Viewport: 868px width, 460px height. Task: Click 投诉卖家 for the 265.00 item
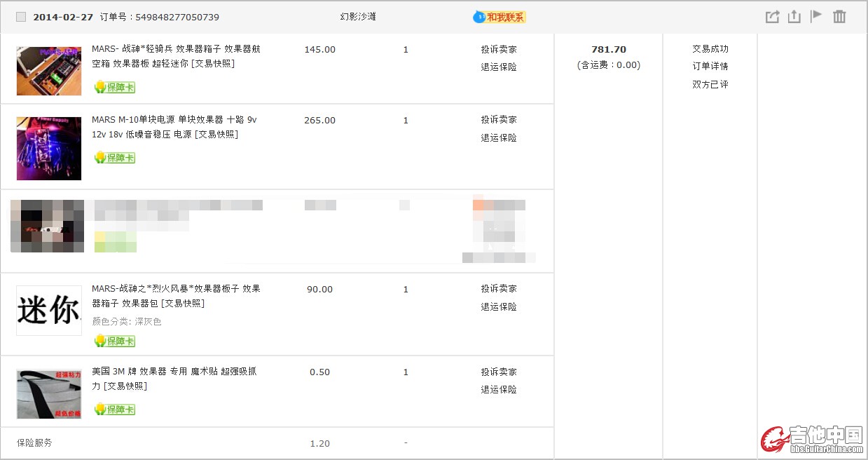click(499, 120)
